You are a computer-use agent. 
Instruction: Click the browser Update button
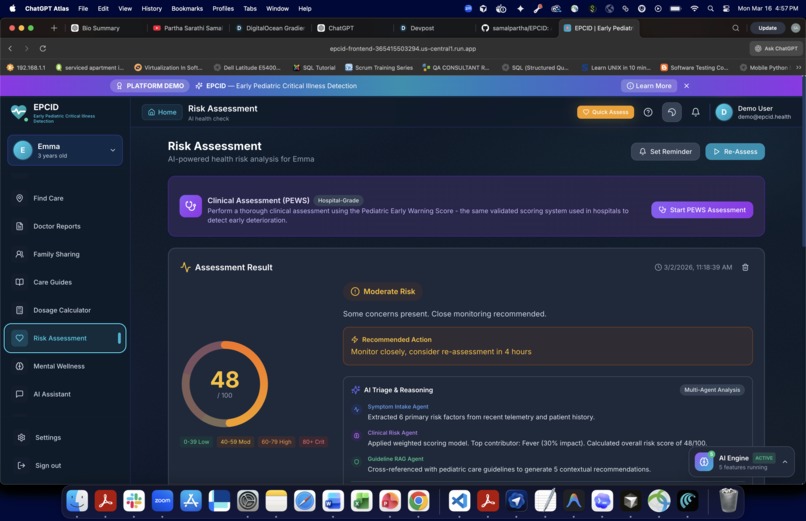click(x=767, y=28)
